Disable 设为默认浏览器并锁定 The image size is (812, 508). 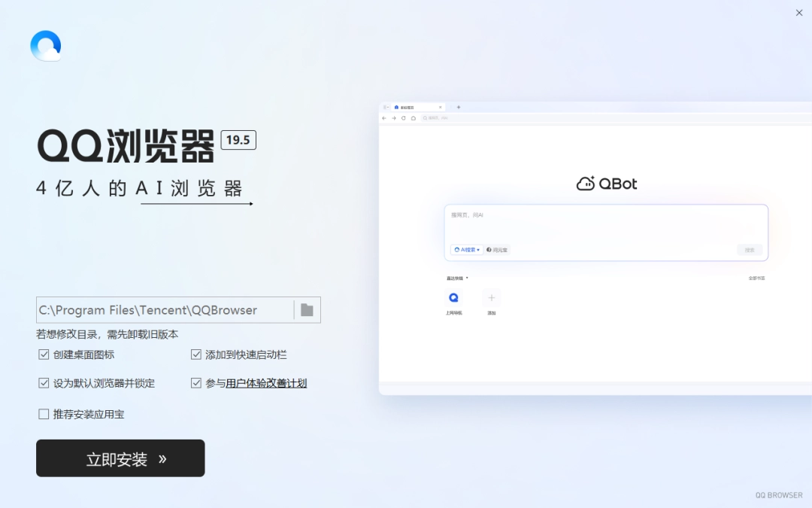(x=44, y=382)
